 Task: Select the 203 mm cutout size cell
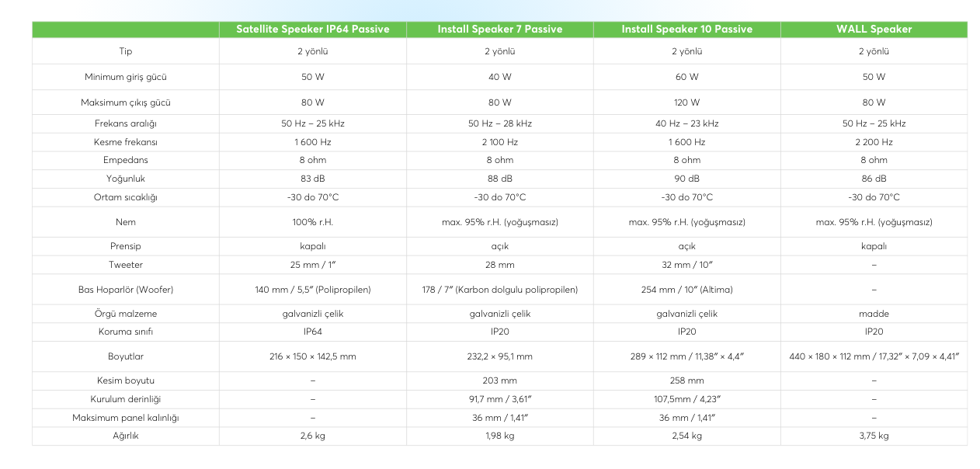[499, 380]
